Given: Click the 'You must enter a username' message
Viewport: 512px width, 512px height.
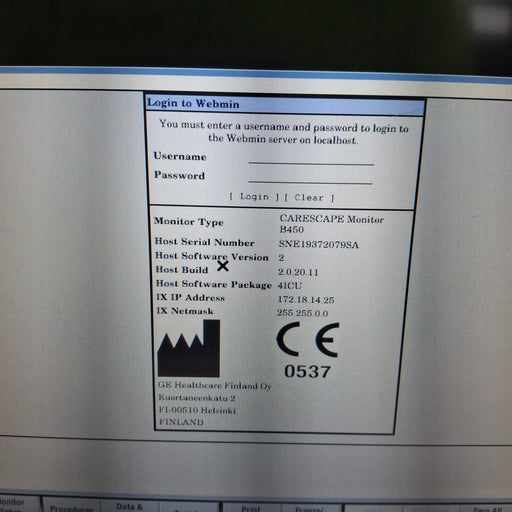Looking at the screenshot, I should point(283,132).
